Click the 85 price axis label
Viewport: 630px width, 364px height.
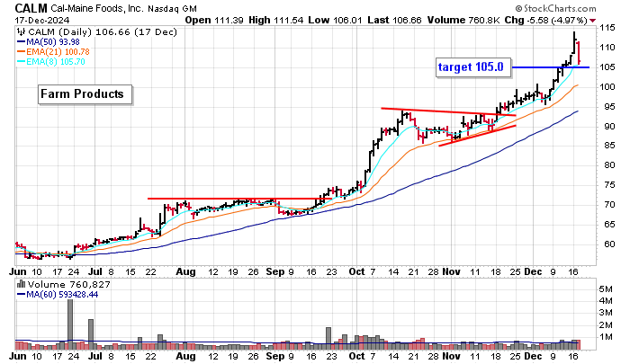609,146
